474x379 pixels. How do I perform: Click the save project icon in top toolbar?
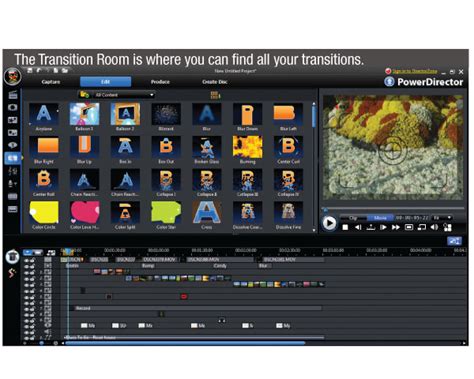30,70
